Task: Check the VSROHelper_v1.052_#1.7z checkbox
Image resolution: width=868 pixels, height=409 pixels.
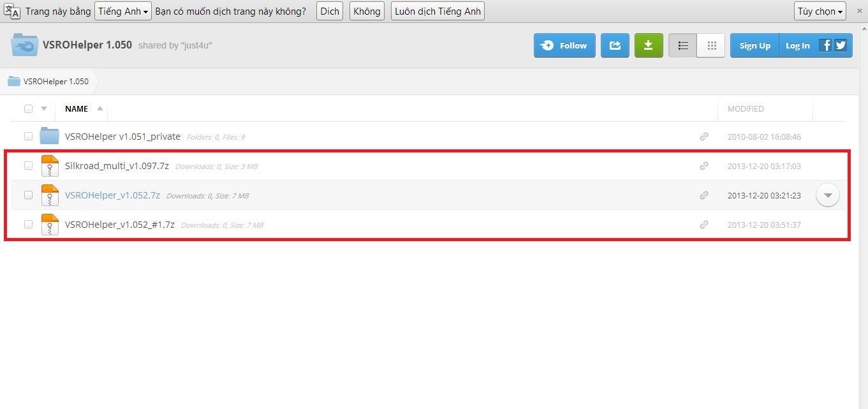Action: click(x=28, y=225)
